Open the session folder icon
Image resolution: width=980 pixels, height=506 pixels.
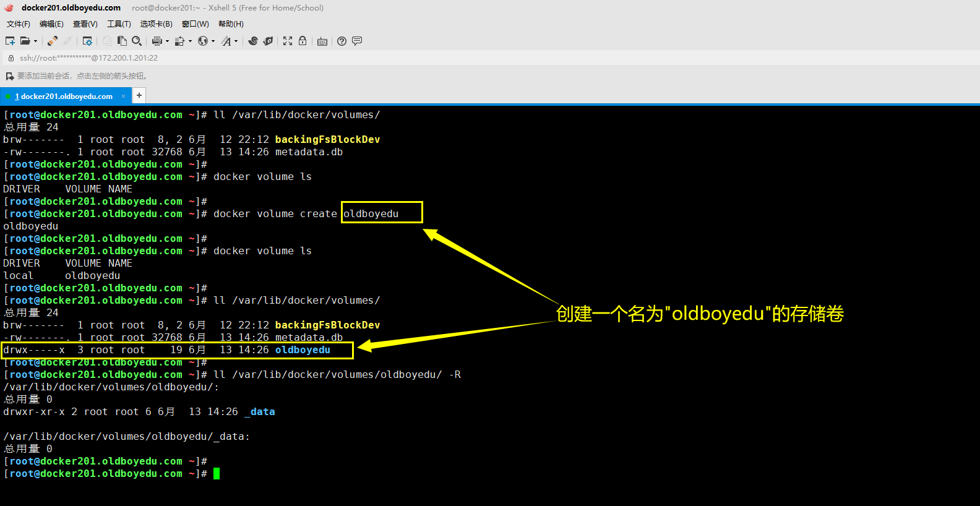(25, 41)
